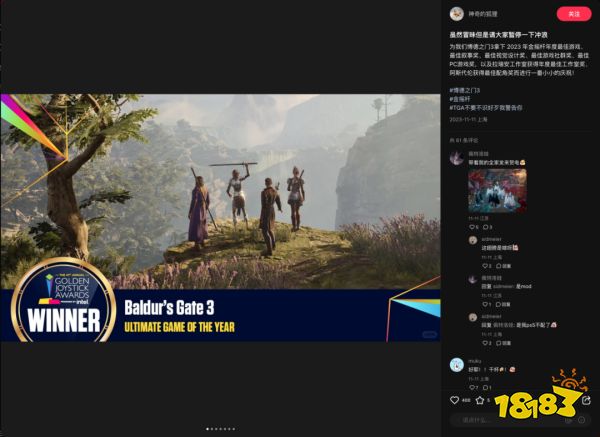Click the red 关注 follow button

coord(574,14)
